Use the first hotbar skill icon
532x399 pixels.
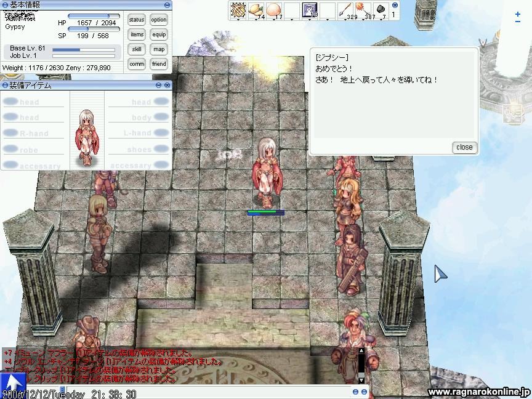(x=238, y=9)
